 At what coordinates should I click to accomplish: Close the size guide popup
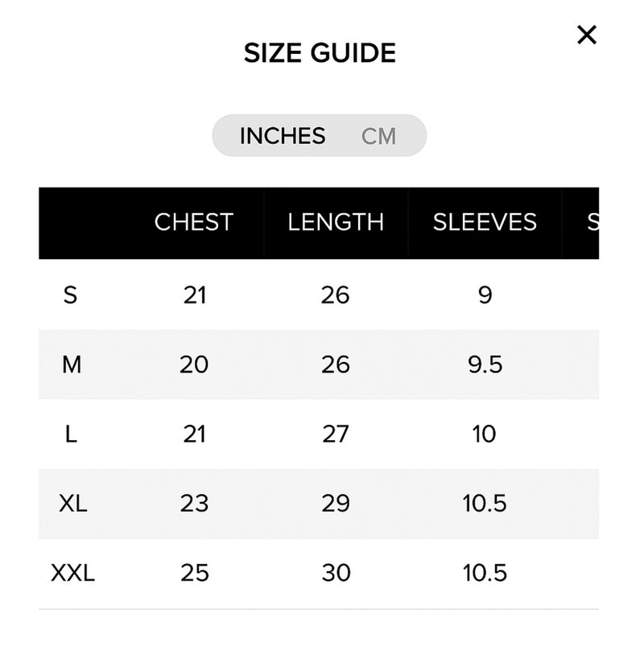[x=587, y=35]
